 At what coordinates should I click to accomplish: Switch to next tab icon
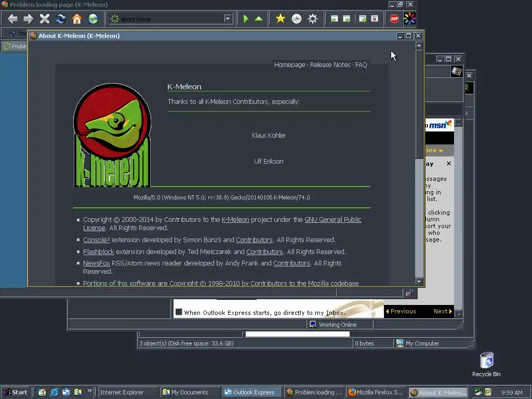[347, 19]
